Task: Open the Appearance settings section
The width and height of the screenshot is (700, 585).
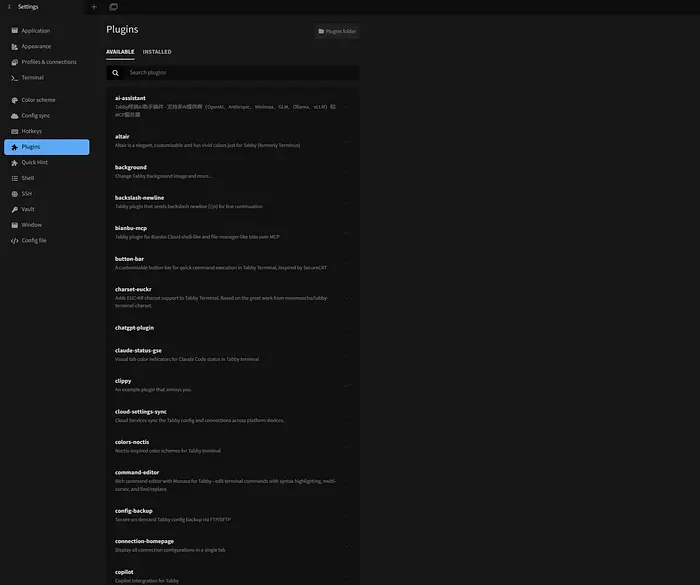Action: pos(46,46)
